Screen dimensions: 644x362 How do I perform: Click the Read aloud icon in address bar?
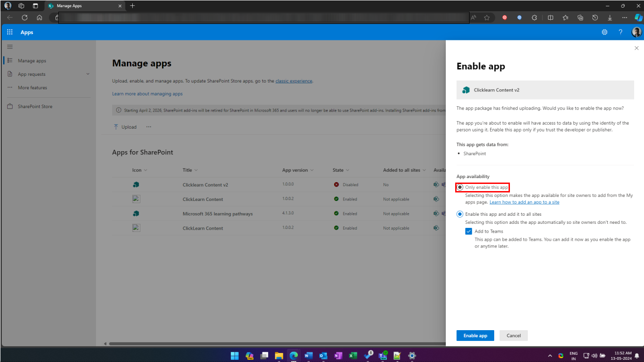click(473, 17)
